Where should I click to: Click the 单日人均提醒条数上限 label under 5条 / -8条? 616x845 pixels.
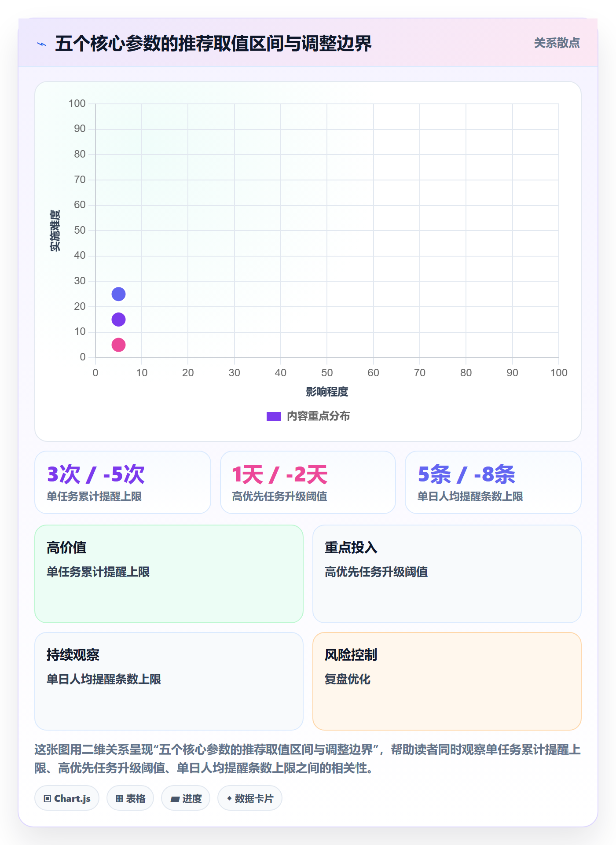coord(470,496)
